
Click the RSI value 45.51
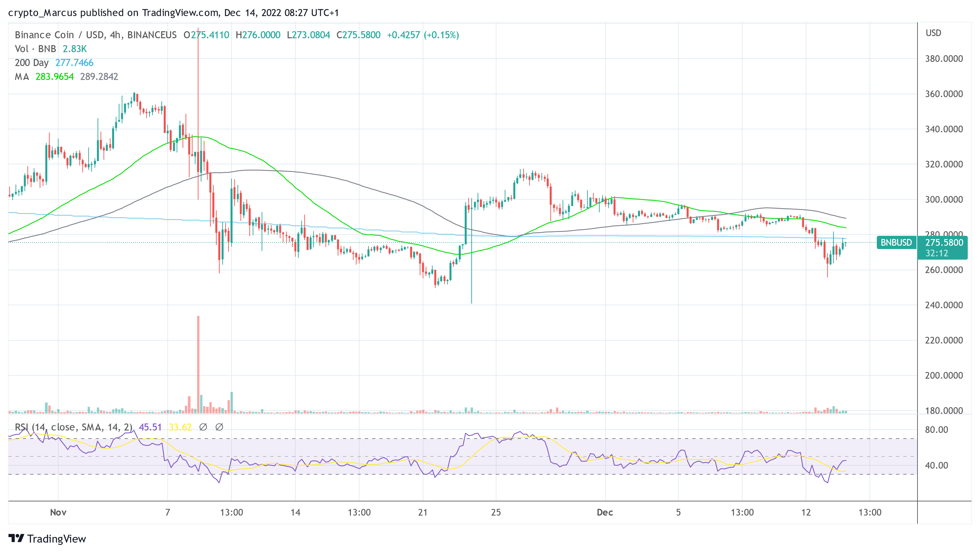coord(150,427)
